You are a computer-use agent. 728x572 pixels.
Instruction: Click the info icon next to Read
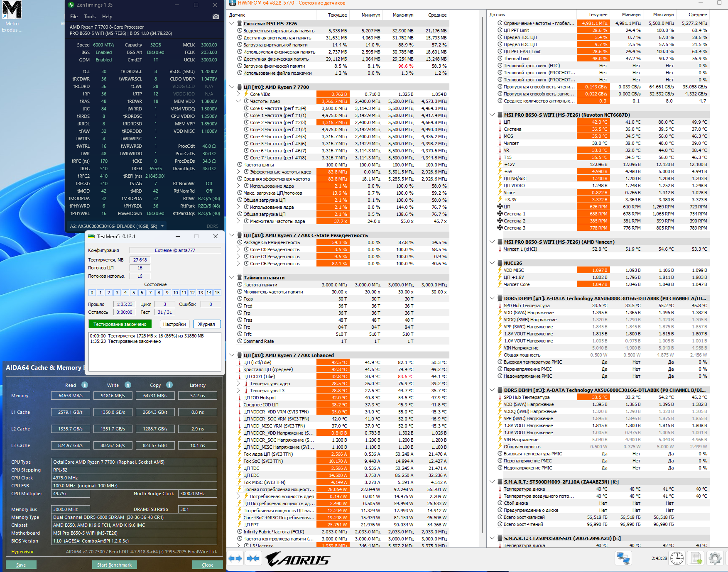click(85, 385)
